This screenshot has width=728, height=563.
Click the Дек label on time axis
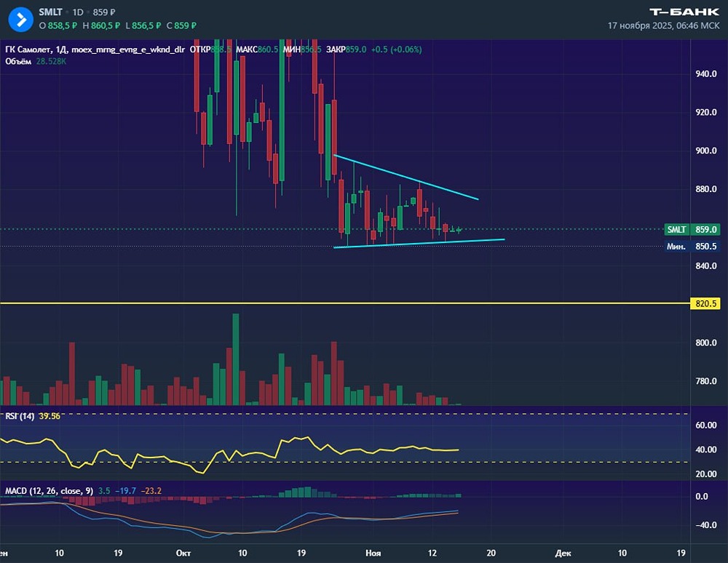[x=563, y=554]
